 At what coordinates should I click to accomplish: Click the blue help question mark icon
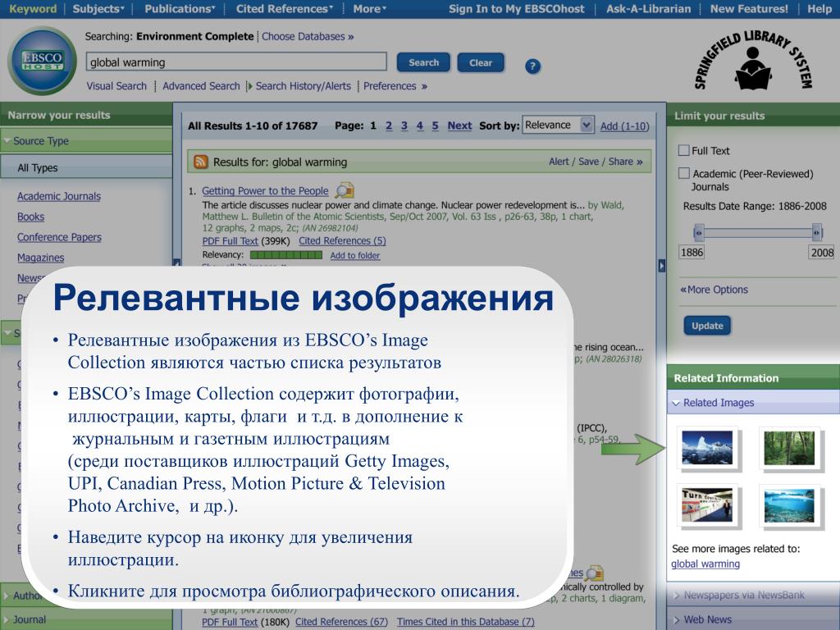tap(532, 66)
